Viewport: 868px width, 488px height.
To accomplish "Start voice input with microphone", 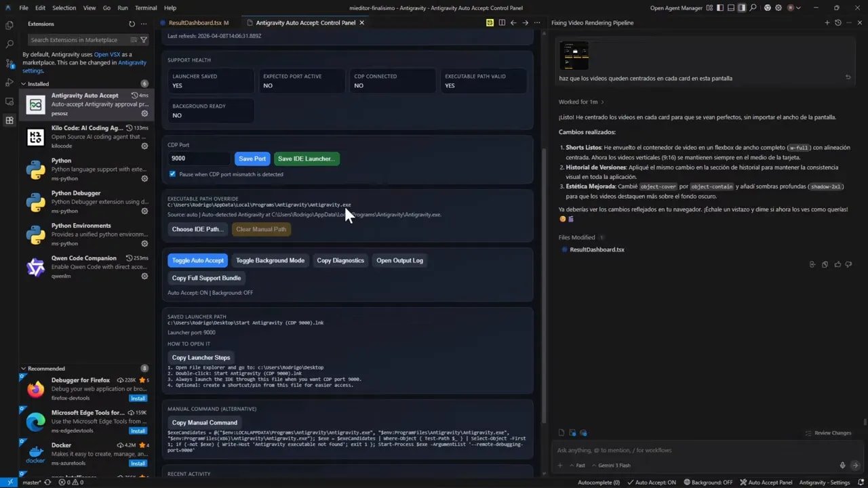I will [843, 466].
